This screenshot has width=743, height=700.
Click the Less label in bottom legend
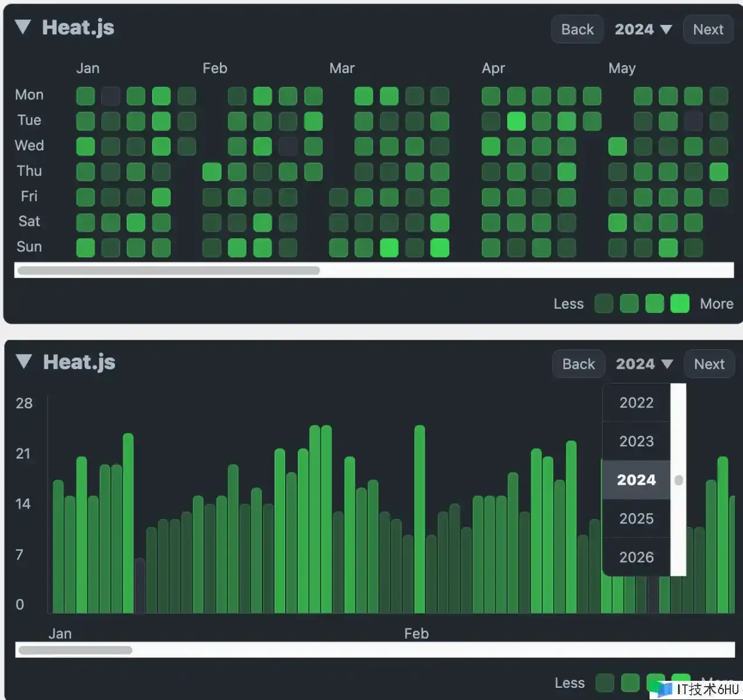point(569,683)
